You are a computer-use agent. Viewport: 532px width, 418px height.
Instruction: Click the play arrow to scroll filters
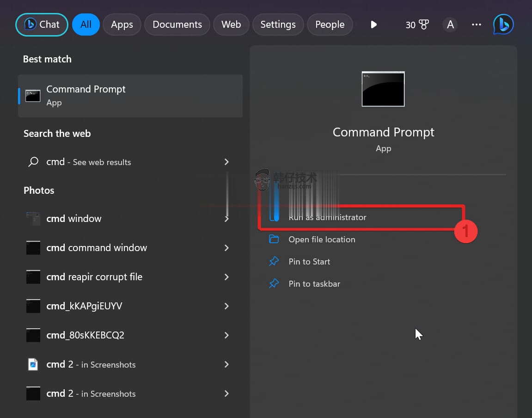coord(374,25)
